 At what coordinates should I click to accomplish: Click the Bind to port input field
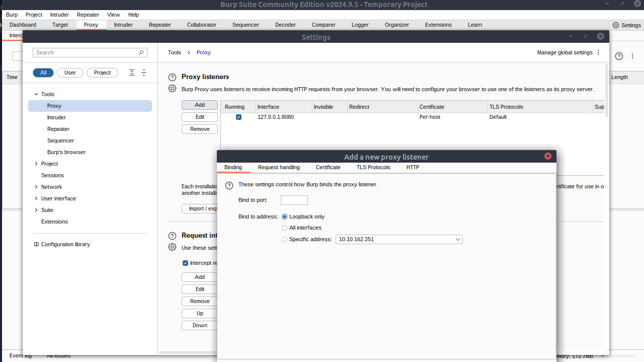click(x=294, y=200)
